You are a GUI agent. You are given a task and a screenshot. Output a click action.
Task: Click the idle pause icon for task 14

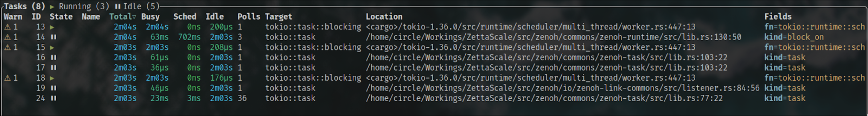click(53, 37)
